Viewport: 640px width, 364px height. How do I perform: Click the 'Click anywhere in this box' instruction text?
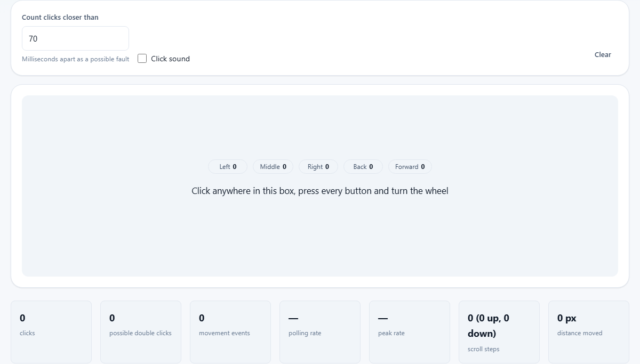click(320, 191)
